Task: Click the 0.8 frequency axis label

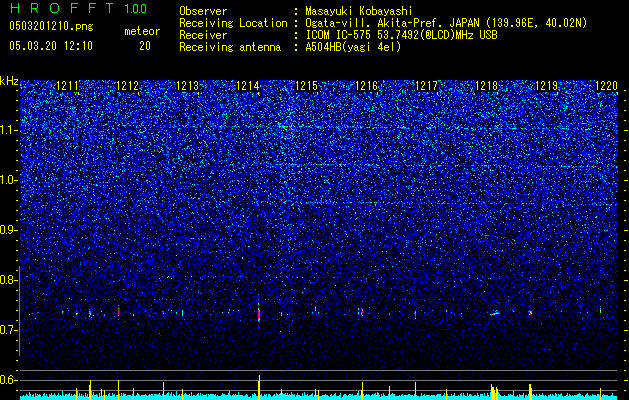Action: tap(8, 280)
